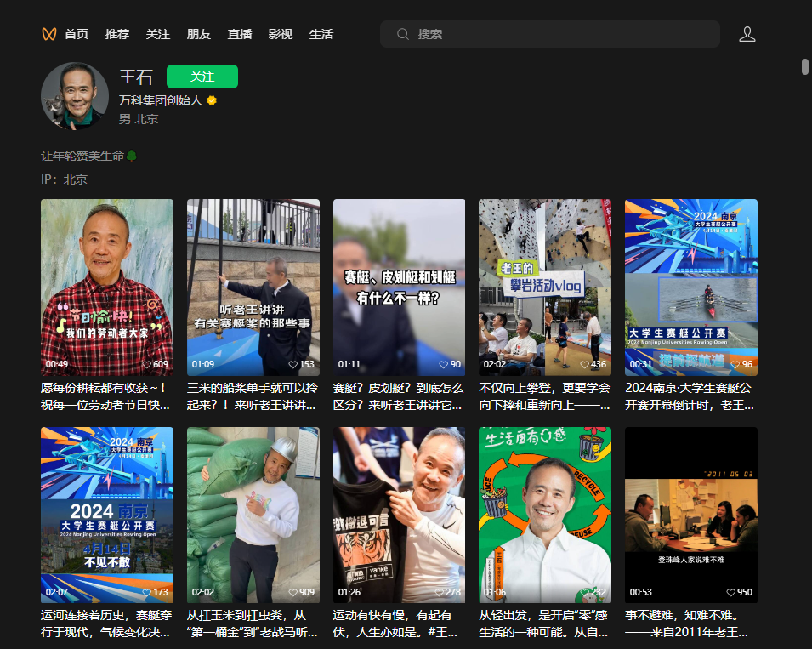The width and height of the screenshot is (812, 649).
Task: Open title 运动有快有慢，有起有伏
Action: (x=395, y=623)
